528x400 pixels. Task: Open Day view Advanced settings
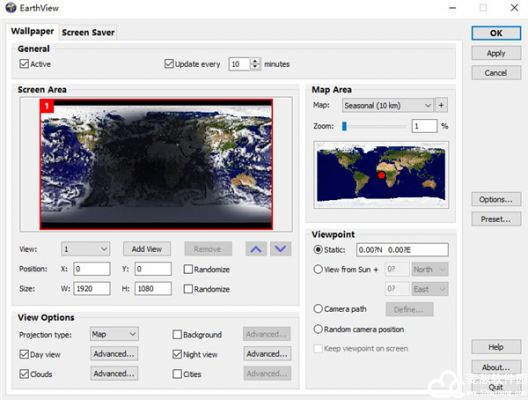pos(114,354)
